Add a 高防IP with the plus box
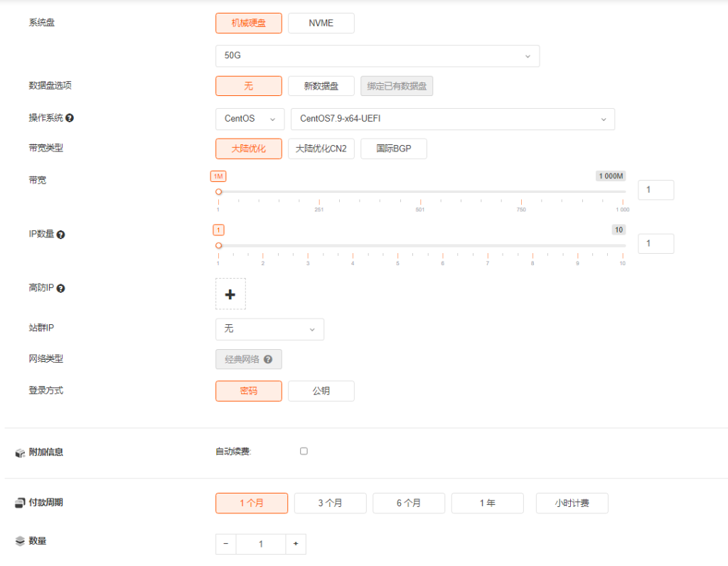728x566 pixels. pyautogui.click(x=230, y=294)
